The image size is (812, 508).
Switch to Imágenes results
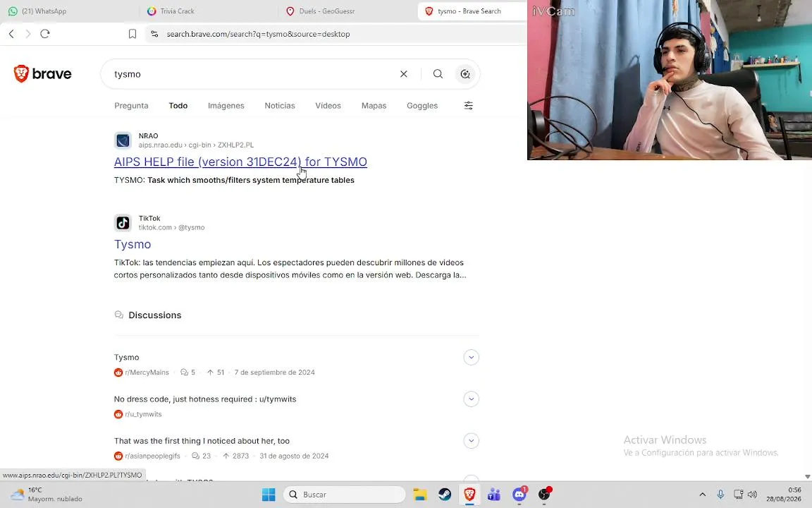click(226, 106)
